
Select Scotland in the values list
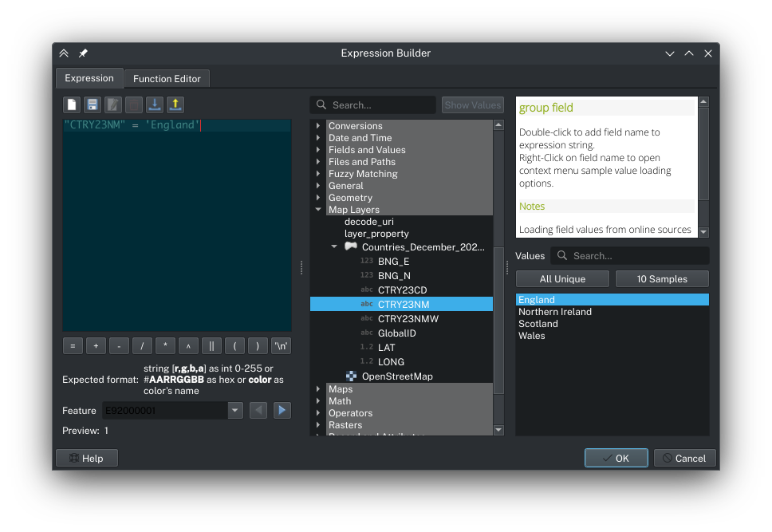coord(538,324)
